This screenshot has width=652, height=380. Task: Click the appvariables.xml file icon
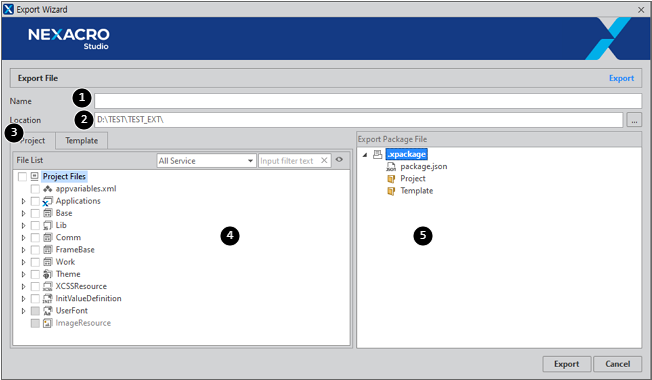(48, 189)
